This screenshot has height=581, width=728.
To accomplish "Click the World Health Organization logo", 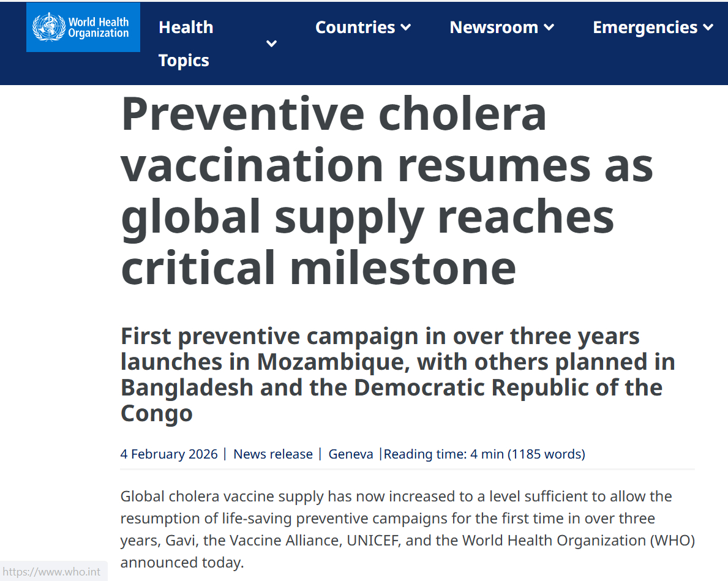I will pos(83,28).
